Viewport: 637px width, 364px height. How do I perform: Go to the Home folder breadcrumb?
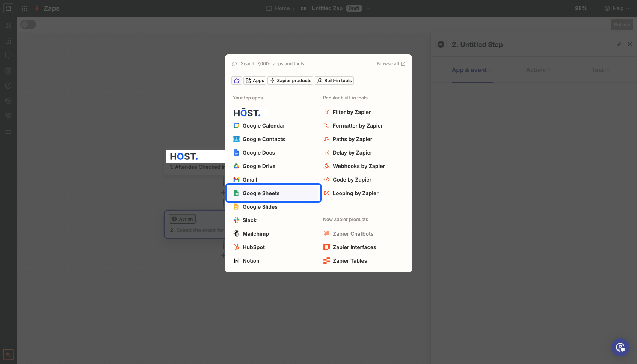278,8
